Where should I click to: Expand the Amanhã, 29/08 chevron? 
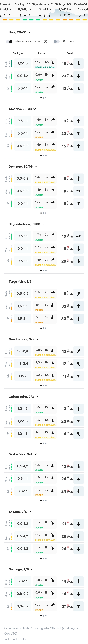tap(35, 109)
